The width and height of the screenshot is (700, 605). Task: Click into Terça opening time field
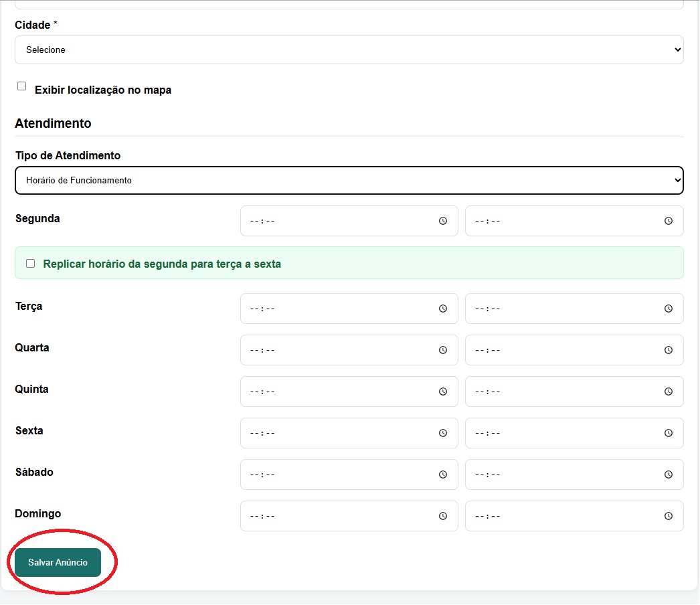(349, 309)
